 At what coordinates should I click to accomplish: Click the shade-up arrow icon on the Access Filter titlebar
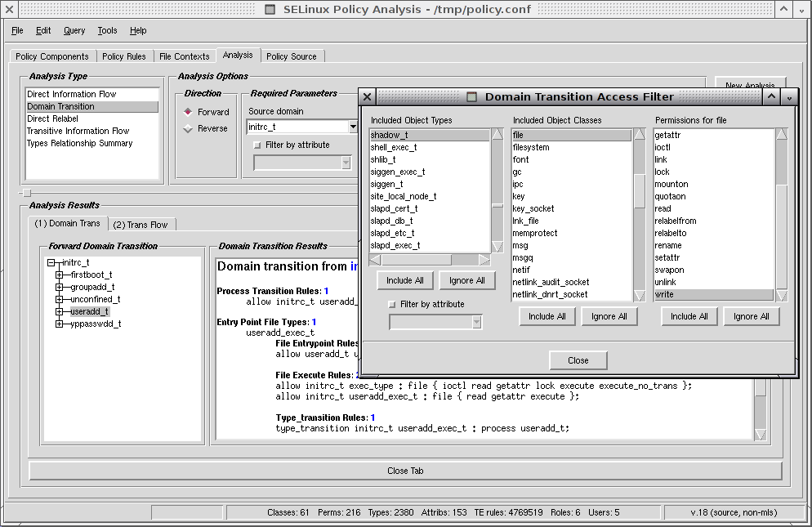coord(771,97)
